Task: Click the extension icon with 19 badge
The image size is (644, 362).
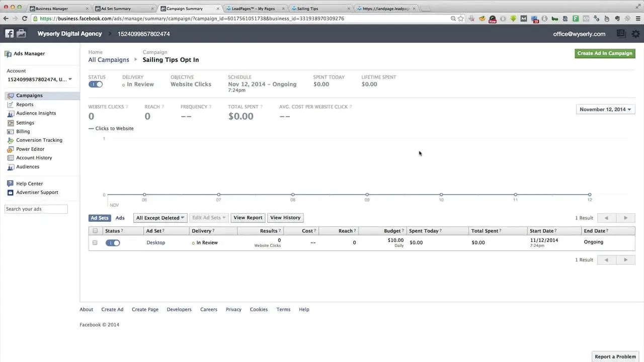Action: click(x=534, y=19)
